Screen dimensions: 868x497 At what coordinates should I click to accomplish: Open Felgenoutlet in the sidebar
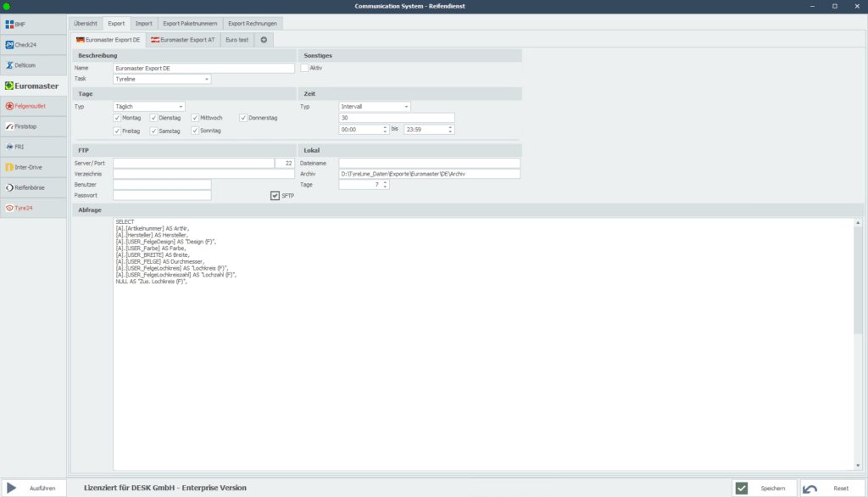click(x=33, y=106)
